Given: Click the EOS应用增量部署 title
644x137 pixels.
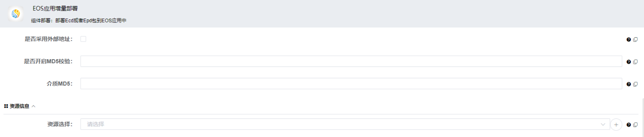Looking at the screenshot, I should point(55,8).
